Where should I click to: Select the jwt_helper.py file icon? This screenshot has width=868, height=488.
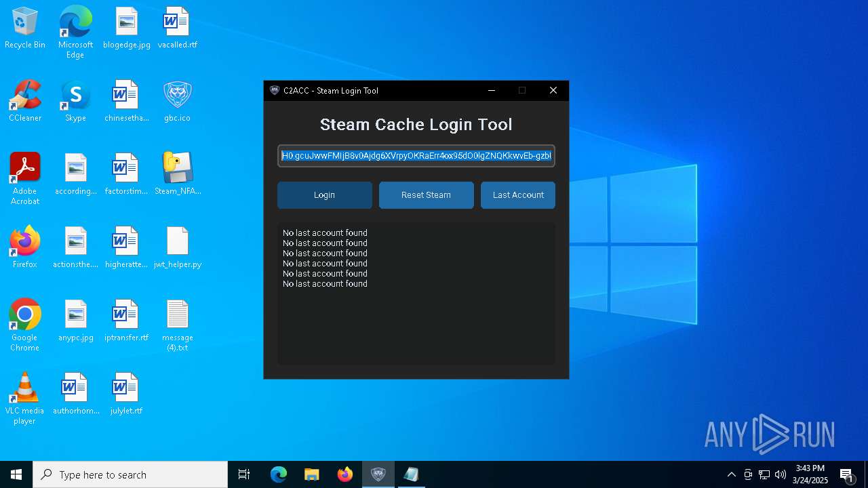[177, 248]
